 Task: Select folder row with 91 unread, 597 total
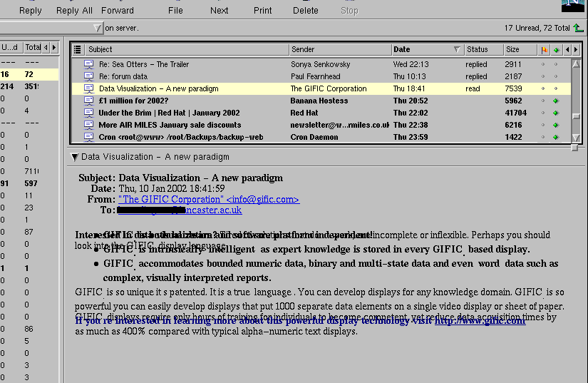click(x=29, y=183)
